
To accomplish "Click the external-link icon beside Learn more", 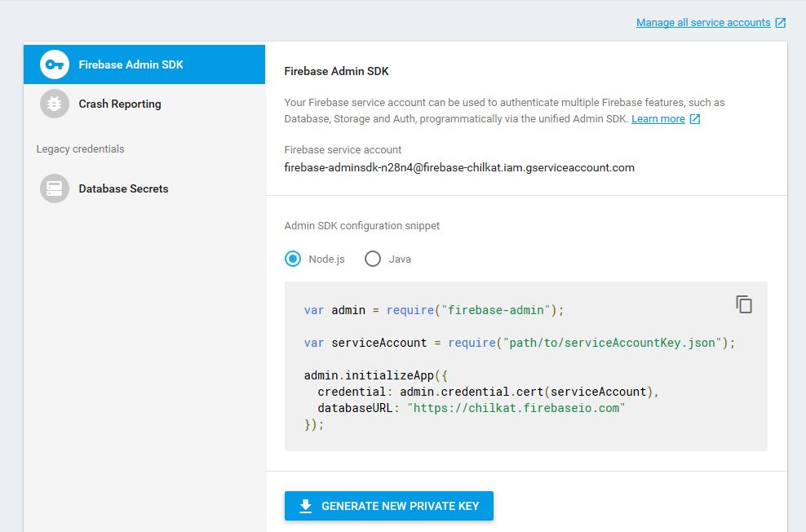I will point(694,119).
